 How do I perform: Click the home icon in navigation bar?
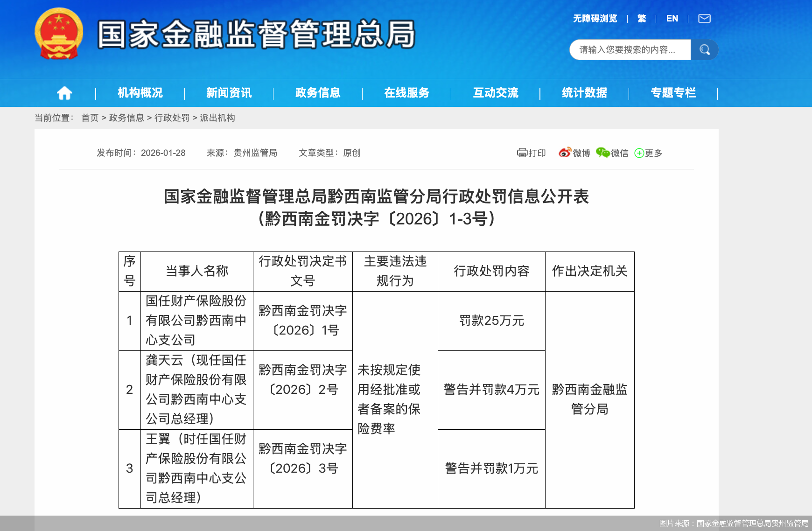[64, 93]
